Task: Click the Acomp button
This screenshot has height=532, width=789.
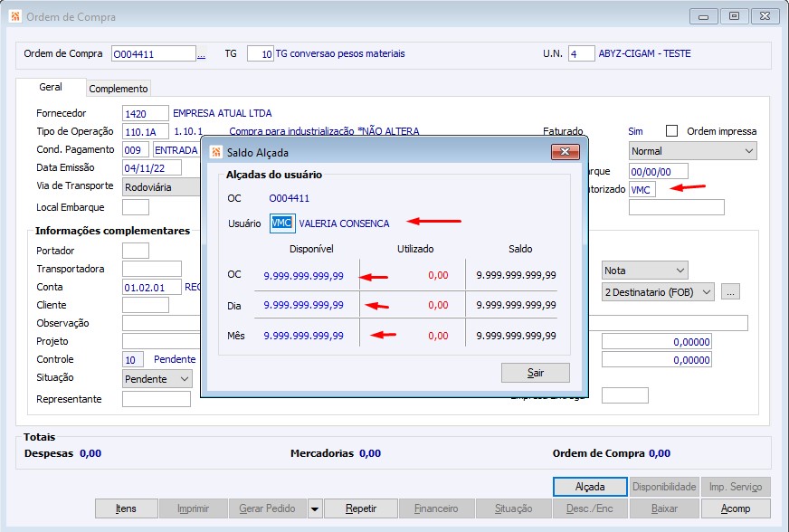Action: (x=736, y=508)
